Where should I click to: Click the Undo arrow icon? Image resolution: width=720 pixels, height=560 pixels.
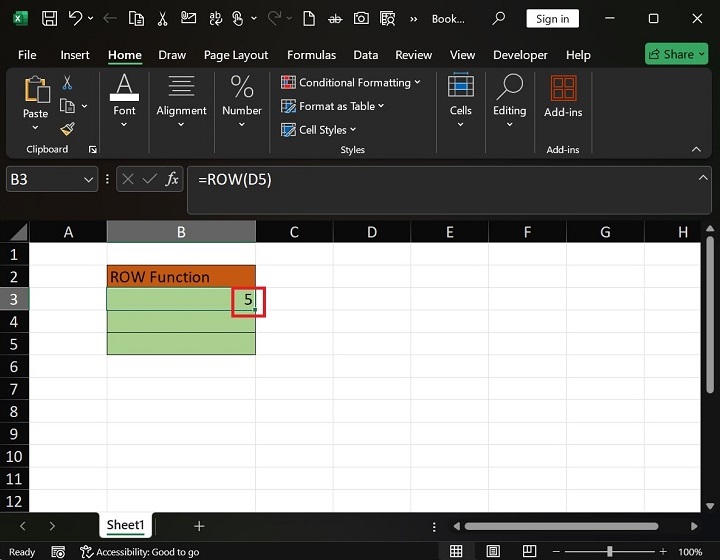tap(74, 19)
